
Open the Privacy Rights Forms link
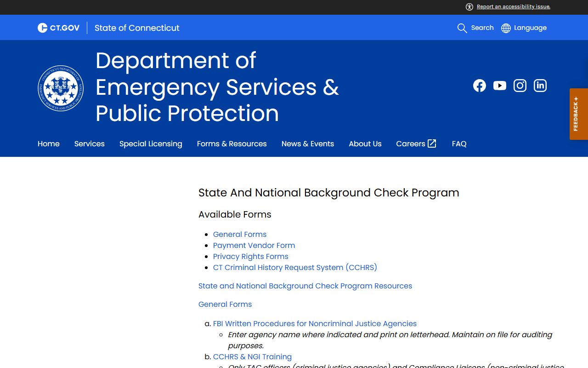tap(251, 256)
